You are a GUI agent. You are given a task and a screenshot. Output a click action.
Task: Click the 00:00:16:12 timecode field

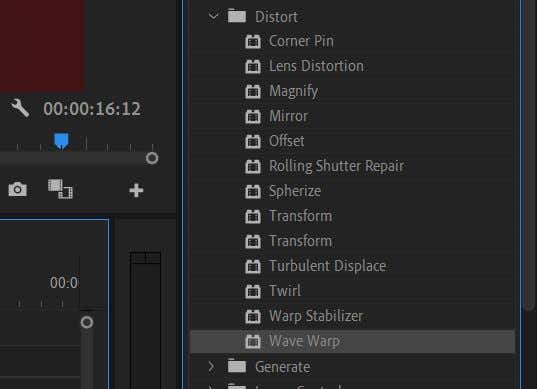click(92, 109)
